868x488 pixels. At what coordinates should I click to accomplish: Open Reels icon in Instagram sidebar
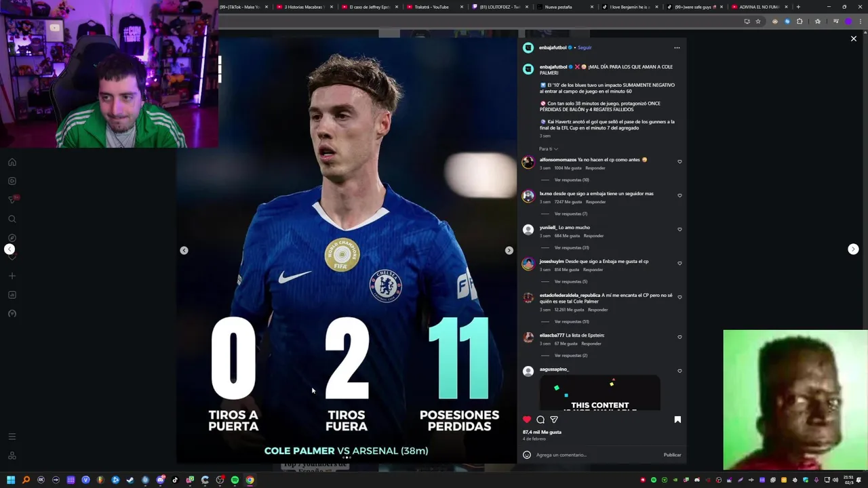coord(12,181)
